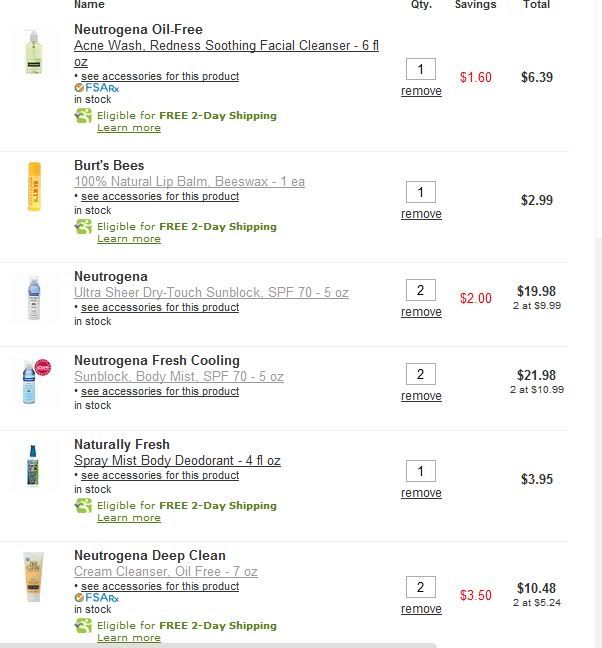
Task: Edit quantity for Ultra Sheer Dry-Touch Sunblock
Action: point(420,290)
